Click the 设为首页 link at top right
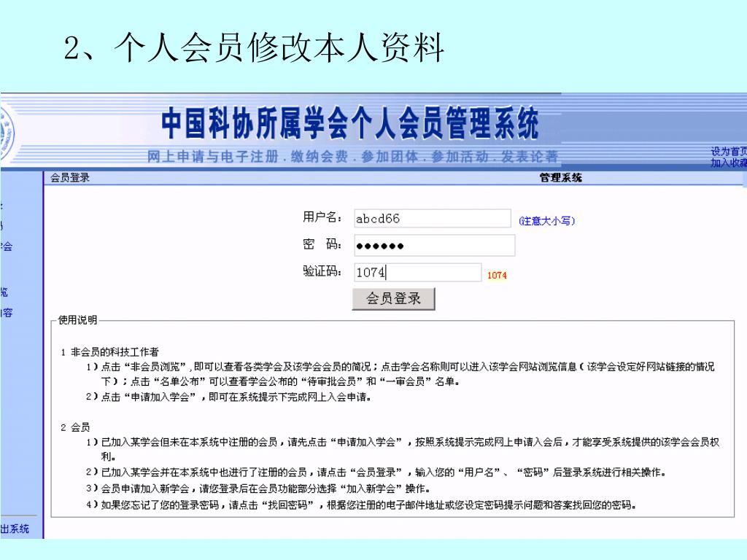747x560 pixels. point(729,152)
